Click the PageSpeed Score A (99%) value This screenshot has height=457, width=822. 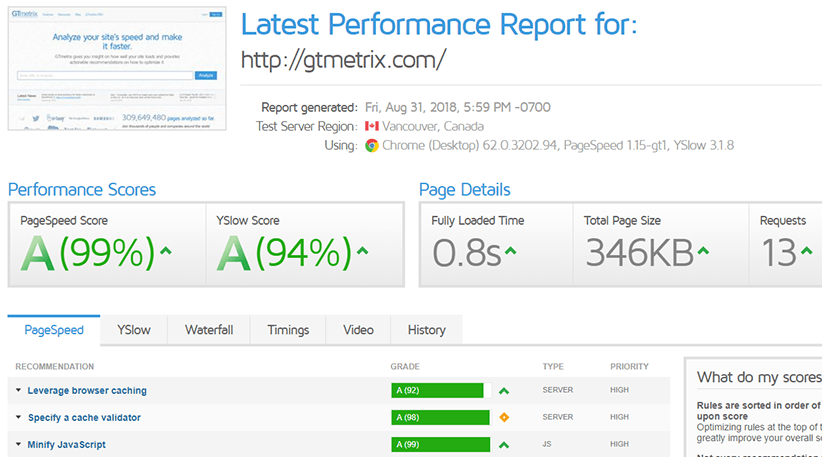click(88, 253)
